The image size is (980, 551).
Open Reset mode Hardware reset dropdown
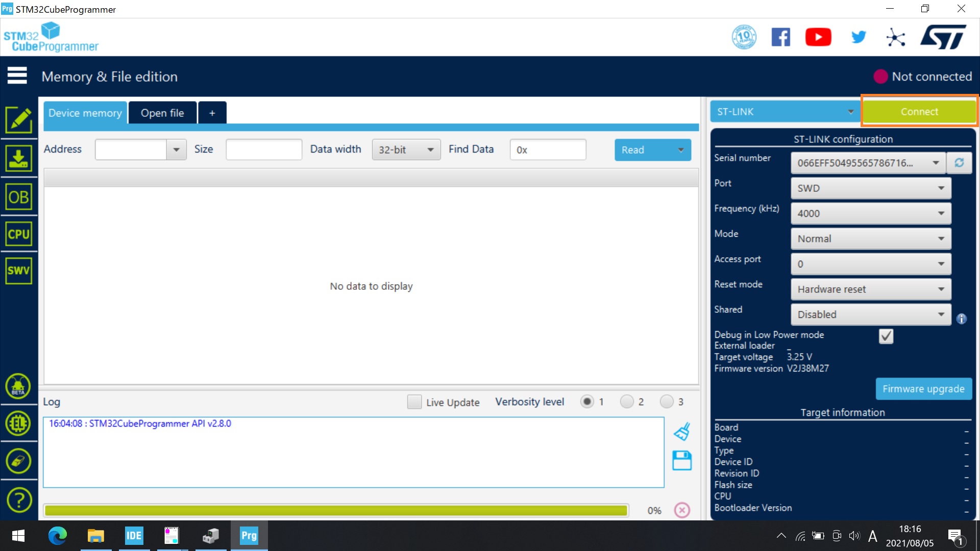pyautogui.click(x=871, y=289)
